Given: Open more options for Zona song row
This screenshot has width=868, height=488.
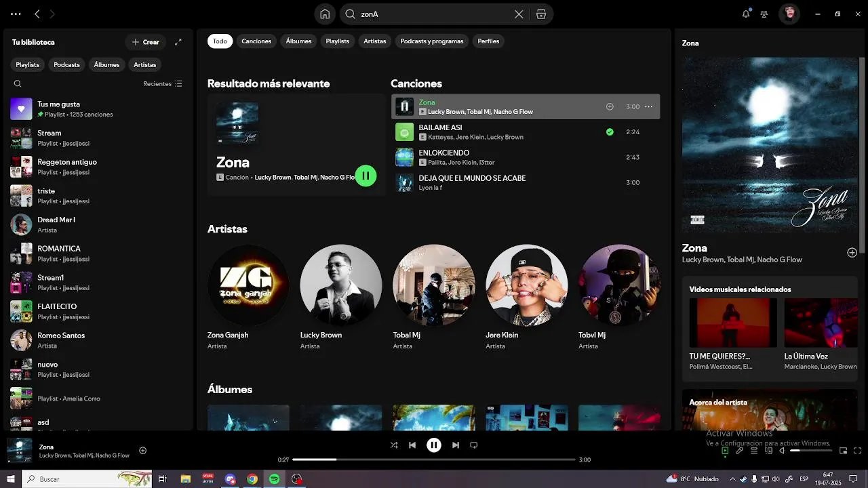Looking at the screenshot, I should click(648, 106).
